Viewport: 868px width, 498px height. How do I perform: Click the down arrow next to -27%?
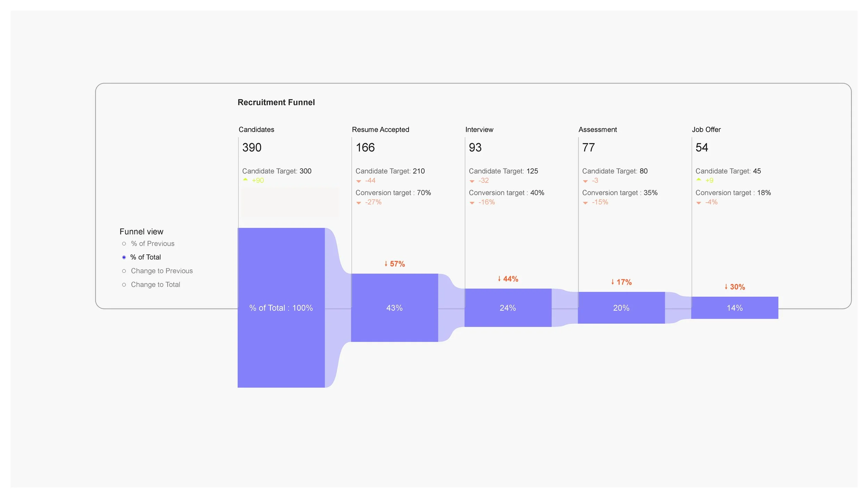coord(359,203)
